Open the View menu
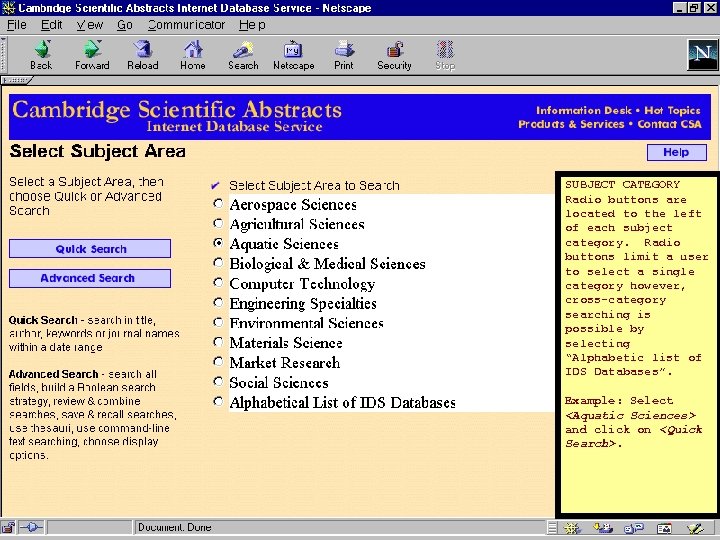Viewport: 720px width, 540px height. 90,25
